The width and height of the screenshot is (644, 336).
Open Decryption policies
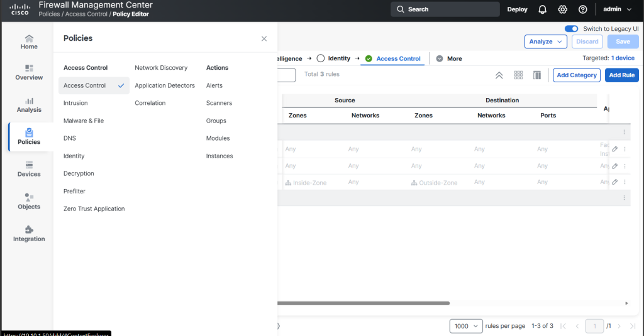coord(79,173)
